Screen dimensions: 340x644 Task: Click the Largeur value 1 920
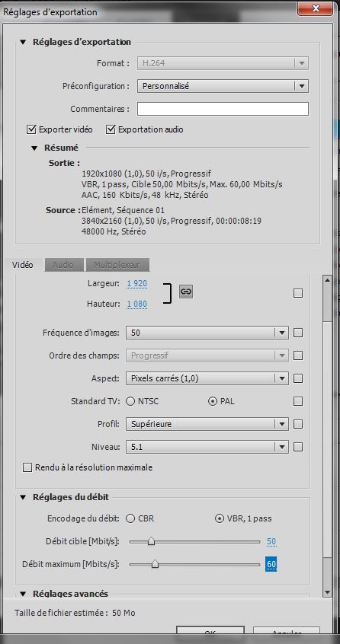point(137,283)
